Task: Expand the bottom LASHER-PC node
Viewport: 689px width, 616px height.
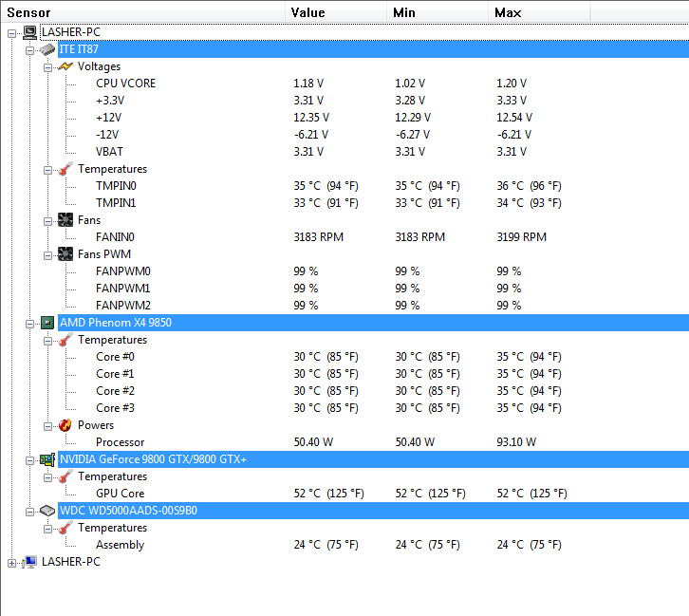Action: 12,563
